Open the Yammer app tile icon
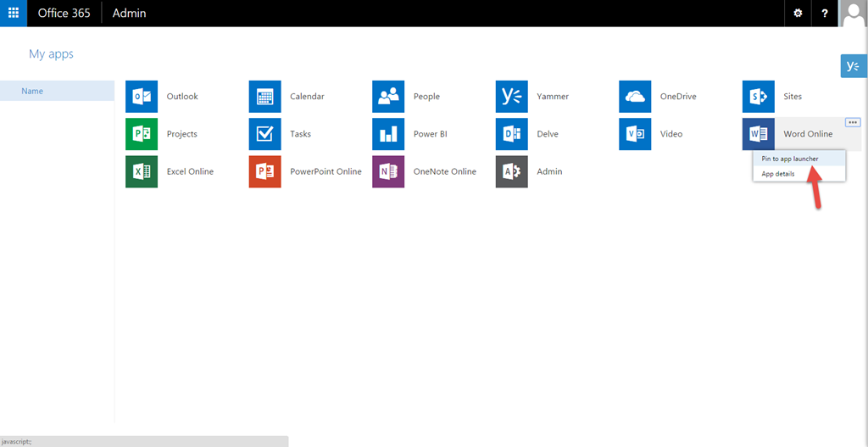 point(512,97)
